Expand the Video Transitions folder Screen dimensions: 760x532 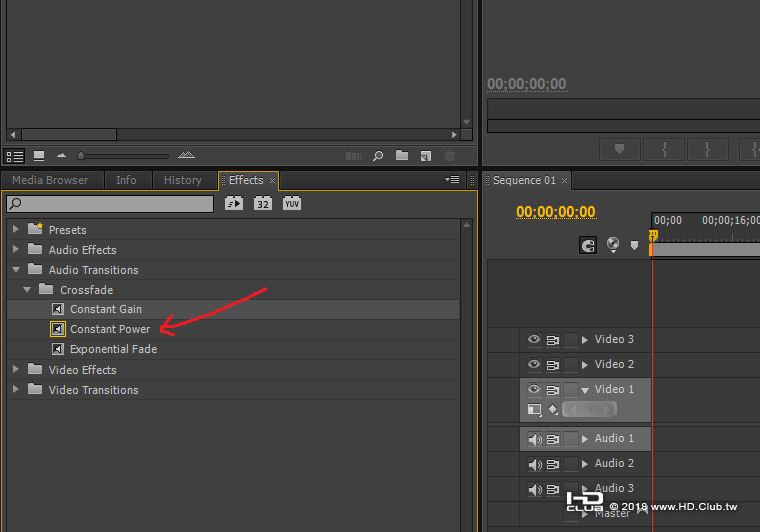16,389
